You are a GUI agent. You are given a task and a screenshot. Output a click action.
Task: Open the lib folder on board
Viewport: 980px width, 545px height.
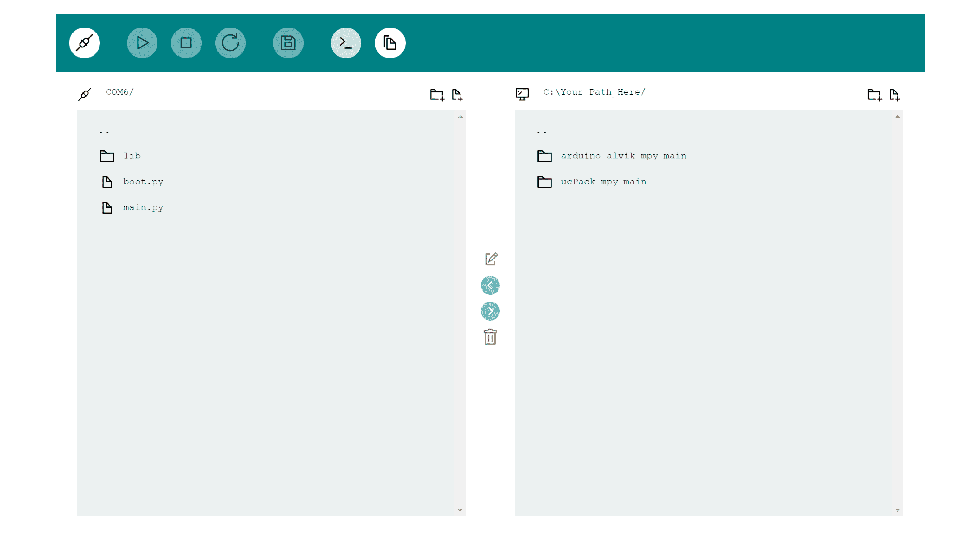132,156
